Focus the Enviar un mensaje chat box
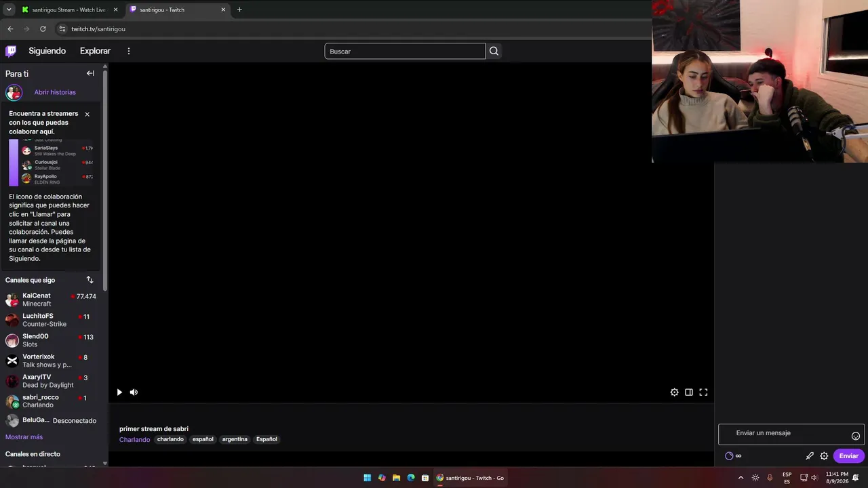 click(x=791, y=434)
